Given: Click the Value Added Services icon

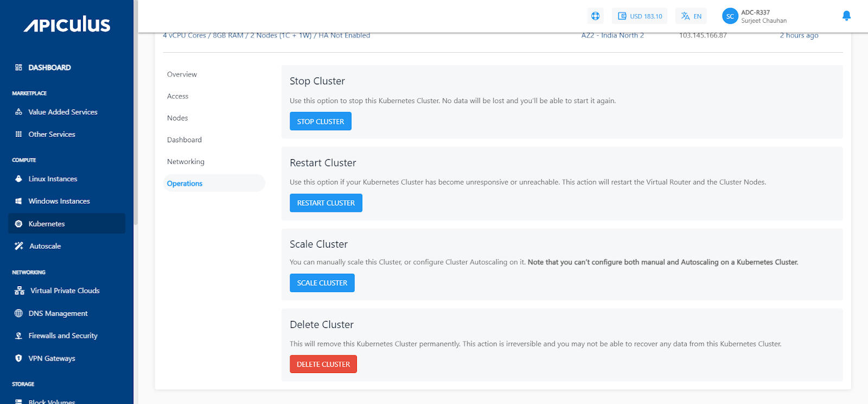Looking at the screenshot, I should click(x=18, y=112).
